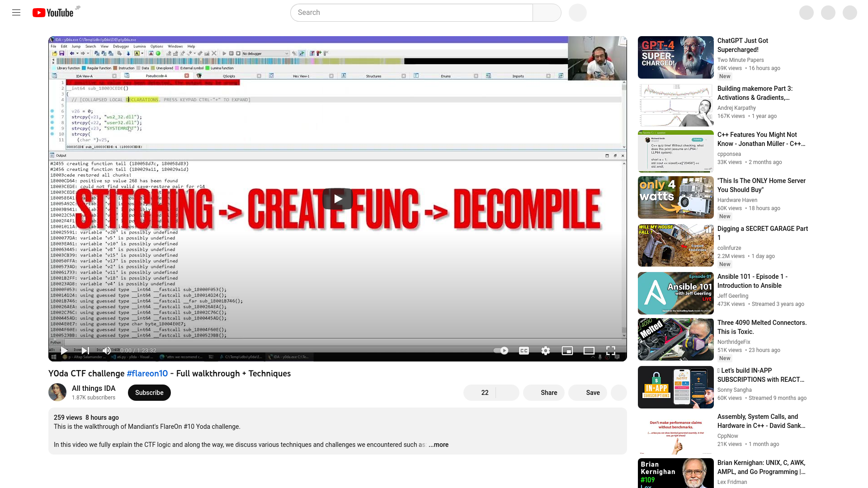The width and height of the screenshot is (868, 488).
Task: Play the video from control bar
Action: pyautogui.click(x=64, y=351)
